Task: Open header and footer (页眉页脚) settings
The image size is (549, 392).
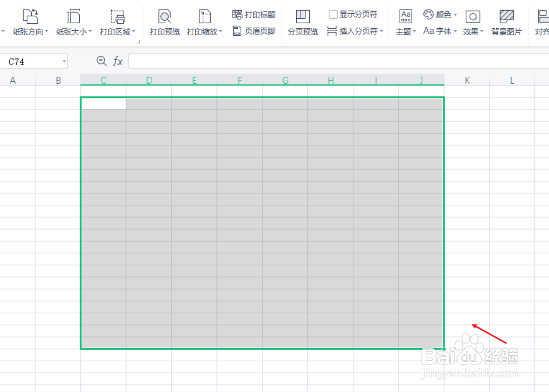Action: coord(254,31)
